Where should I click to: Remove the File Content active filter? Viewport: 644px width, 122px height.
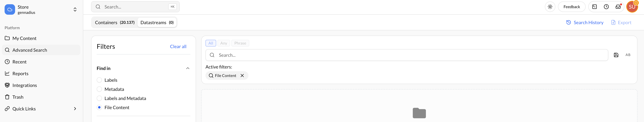pyautogui.click(x=242, y=76)
